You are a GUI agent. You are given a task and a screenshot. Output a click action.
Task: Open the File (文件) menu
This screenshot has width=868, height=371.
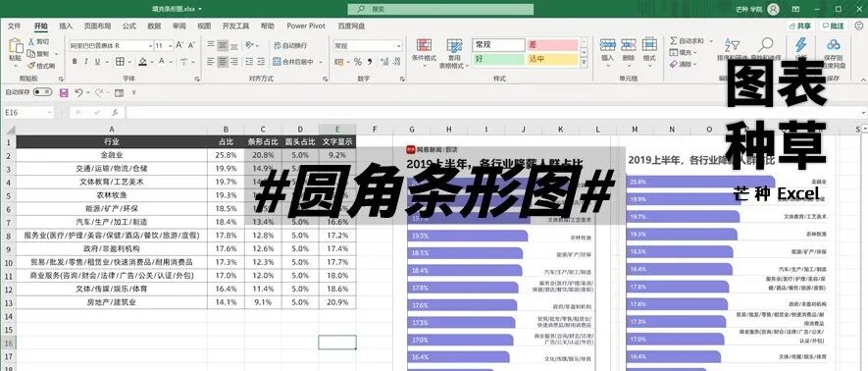tap(15, 26)
